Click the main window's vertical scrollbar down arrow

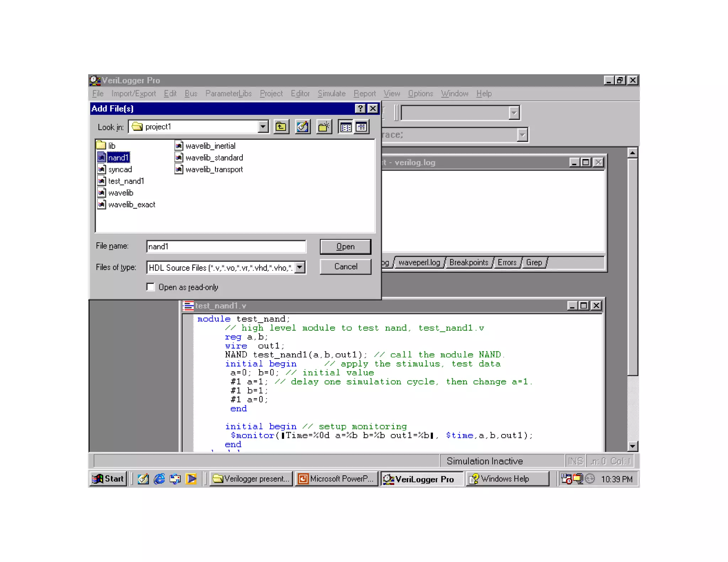(632, 446)
